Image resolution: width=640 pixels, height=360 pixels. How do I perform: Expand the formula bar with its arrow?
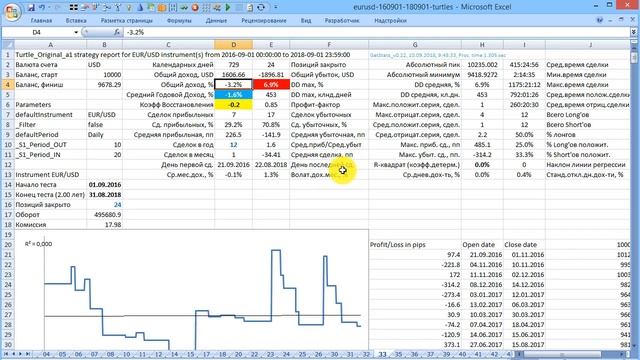pos(633,32)
